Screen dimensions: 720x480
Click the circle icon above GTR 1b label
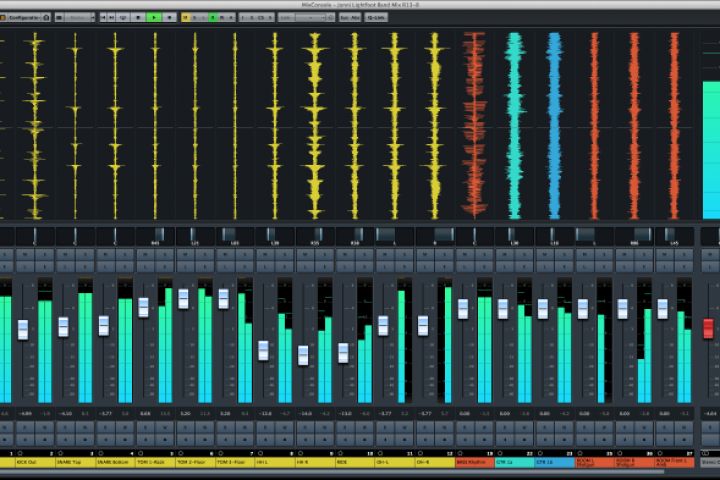tap(540, 453)
